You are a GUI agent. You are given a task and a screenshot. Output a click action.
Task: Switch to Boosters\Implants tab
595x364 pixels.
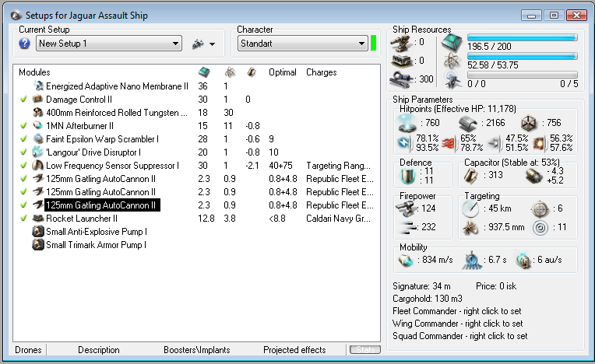pyautogui.click(x=196, y=349)
